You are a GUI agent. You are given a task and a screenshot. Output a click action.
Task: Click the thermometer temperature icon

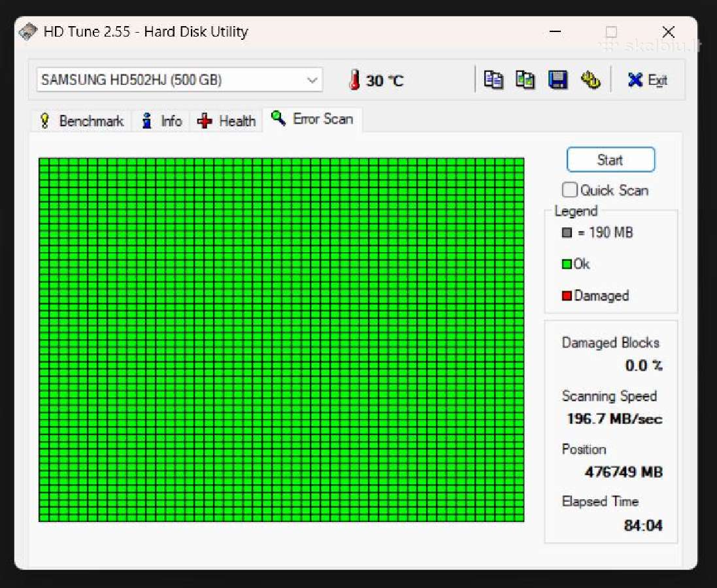tap(354, 80)
